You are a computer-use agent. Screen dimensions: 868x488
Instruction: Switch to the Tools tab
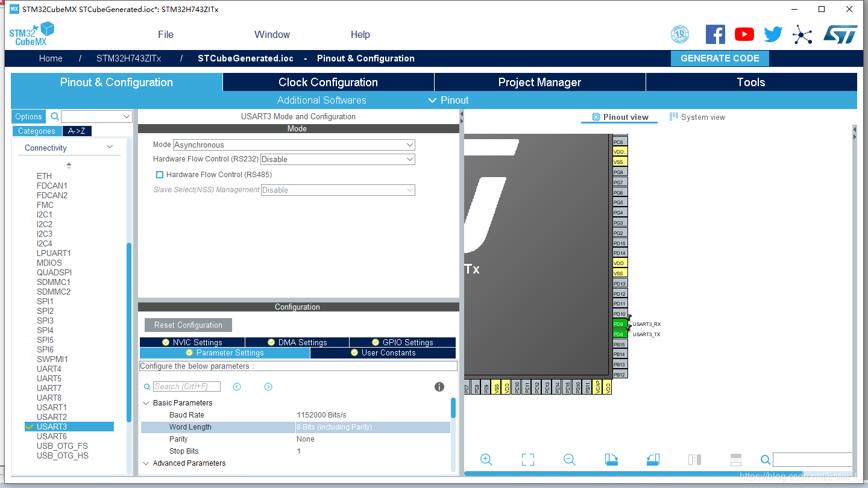click(x=751, y=83)
